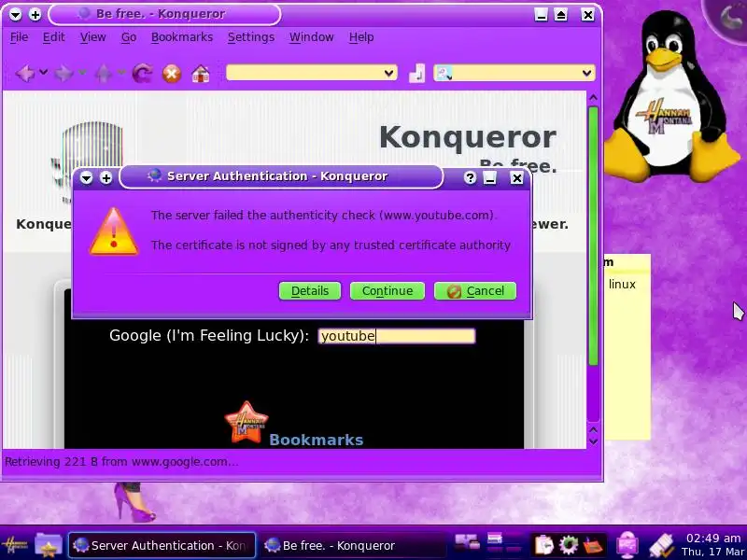Click the Google I'm Feeling Lucky field
Viewport: 747px width, 560px height.
(x=397, y=336)
